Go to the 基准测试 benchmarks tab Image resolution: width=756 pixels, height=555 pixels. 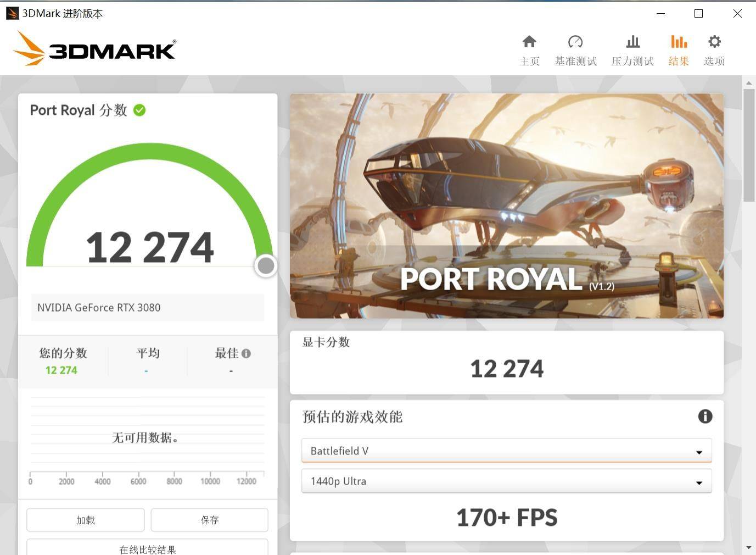pyautogui.click(x=575, y=50)
